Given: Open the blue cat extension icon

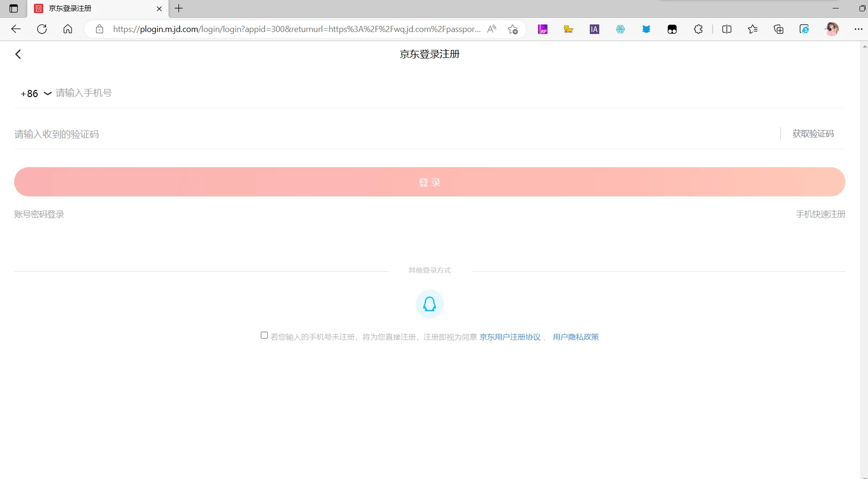Looking at the screenshot, I should click(x=646, y=29).
